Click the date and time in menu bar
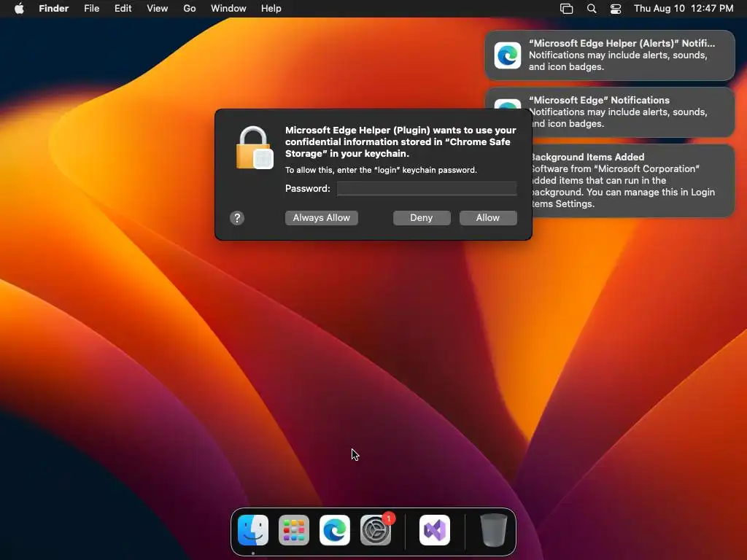Image resolution: width=747 pixels, height=560 pixels. (684, 9)
